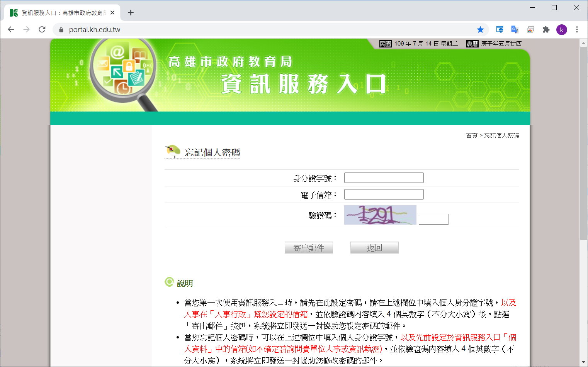Click the 身分證字號 ID number field
The width and height of the screenshot is (588, 367).
click(x=383, y=178)
